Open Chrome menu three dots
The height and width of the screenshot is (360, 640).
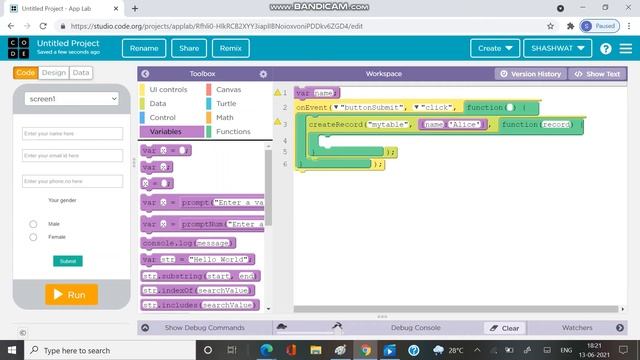tap(629, 26)
